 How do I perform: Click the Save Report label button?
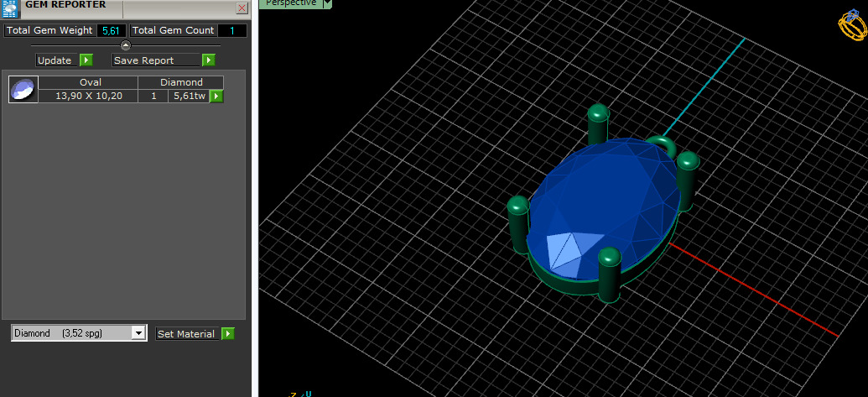click(x=156, y=60)
